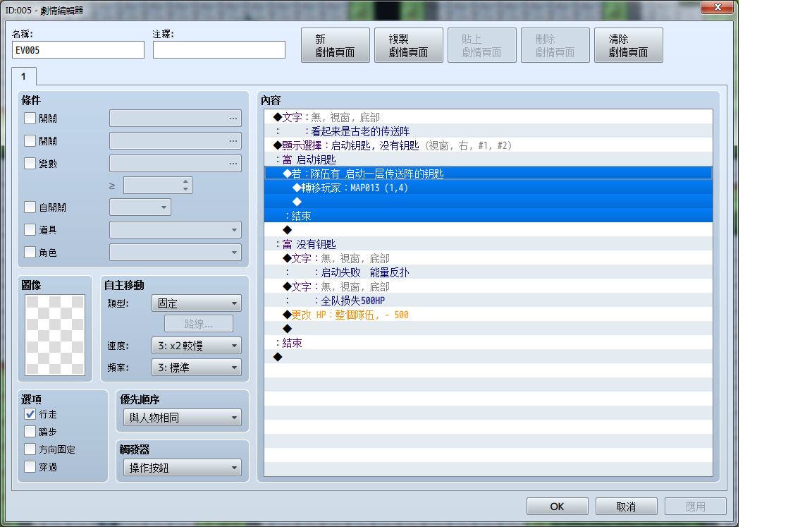This screenshot has width=812, height=527.
Task: Select event page tab 1
Action: click(24, 76)
